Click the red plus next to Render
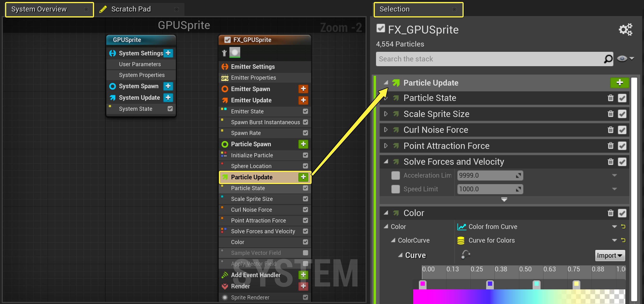The width and height of the screenshot is (644, 304). click(303, 286)
